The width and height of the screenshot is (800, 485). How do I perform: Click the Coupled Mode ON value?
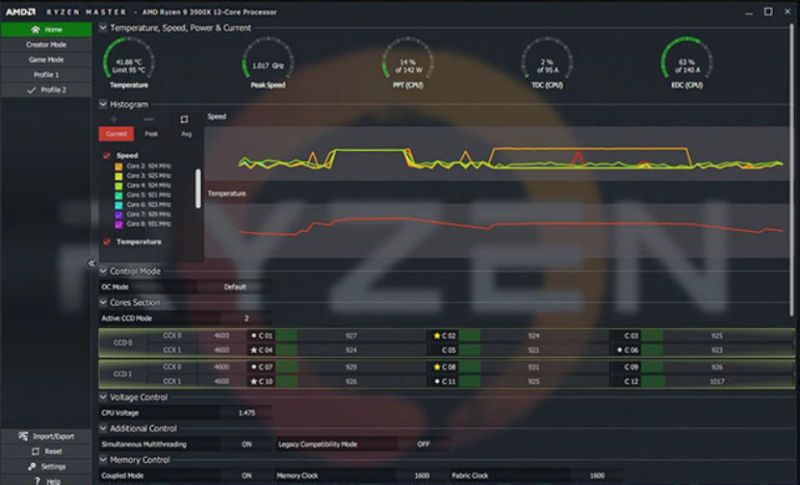pyautogui.click(x=246, y=475)
